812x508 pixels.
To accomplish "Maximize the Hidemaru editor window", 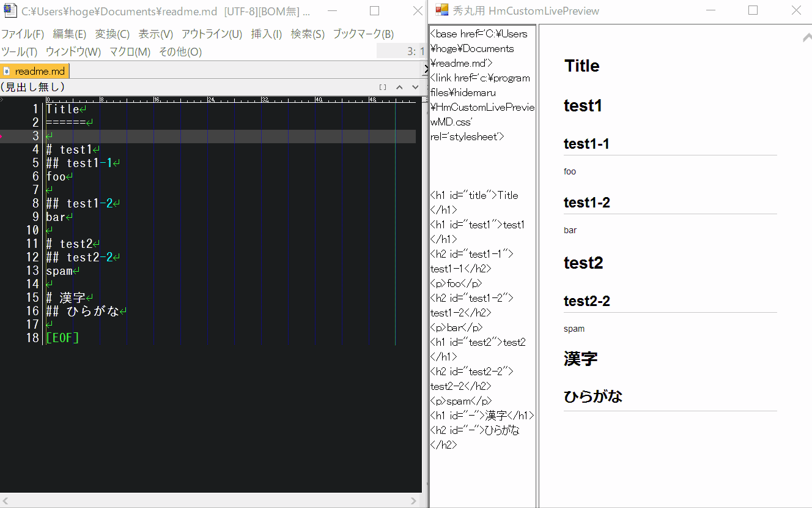I will point(375,11).
